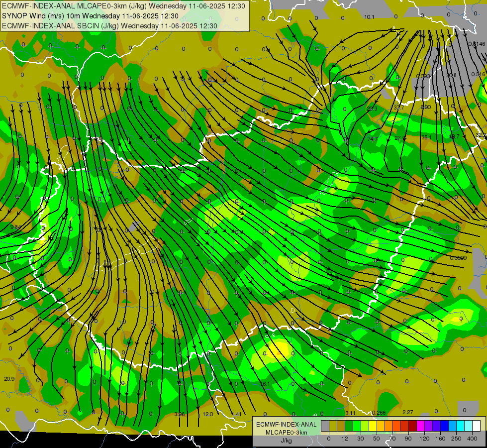Click the map value 74.7

373,139
